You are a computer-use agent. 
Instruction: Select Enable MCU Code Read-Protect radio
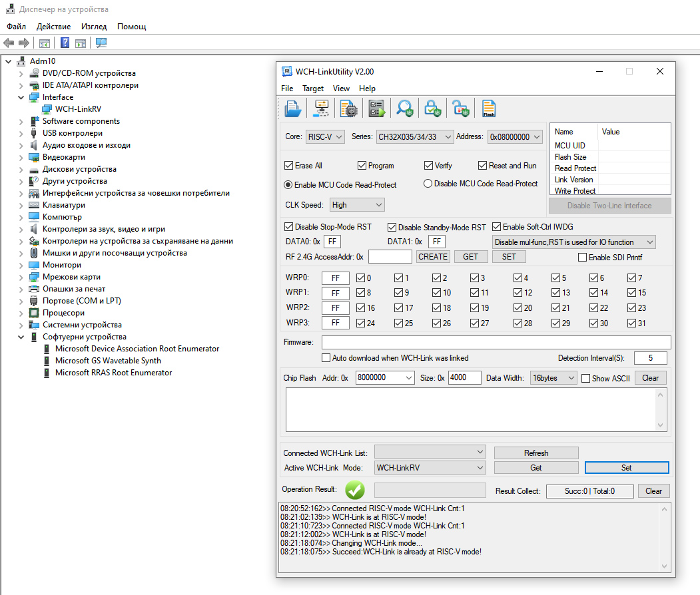coord(288,184)
